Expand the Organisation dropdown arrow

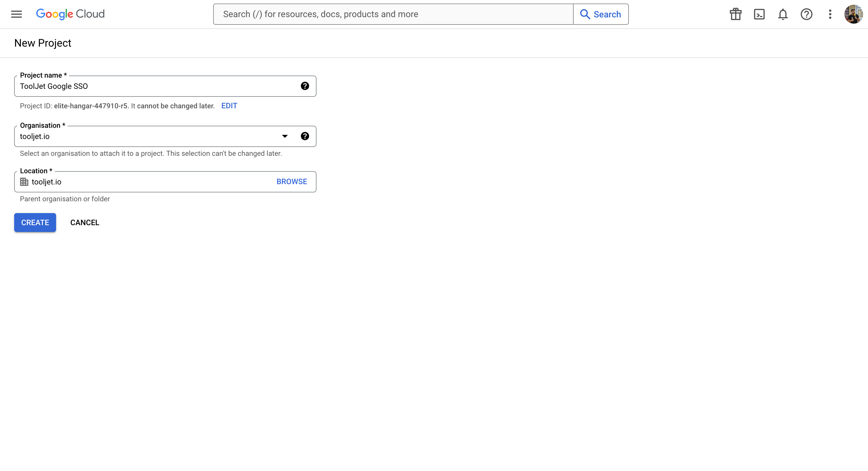[x=285, y=136]
